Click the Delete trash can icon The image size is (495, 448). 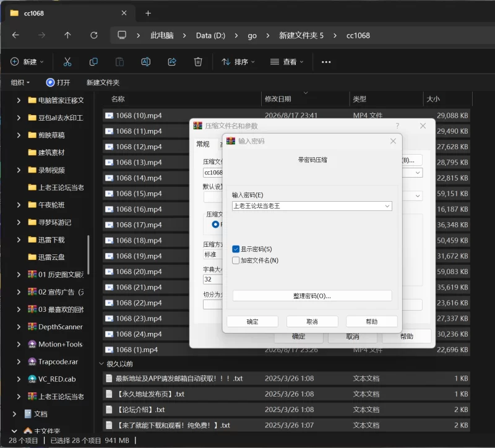point(198,62)
